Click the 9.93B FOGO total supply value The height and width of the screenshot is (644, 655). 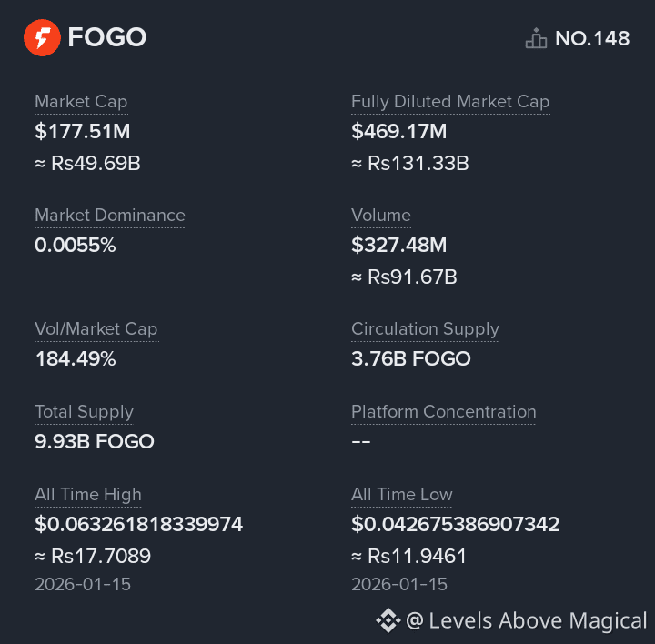pyautogui.click(x=95, y=441)
